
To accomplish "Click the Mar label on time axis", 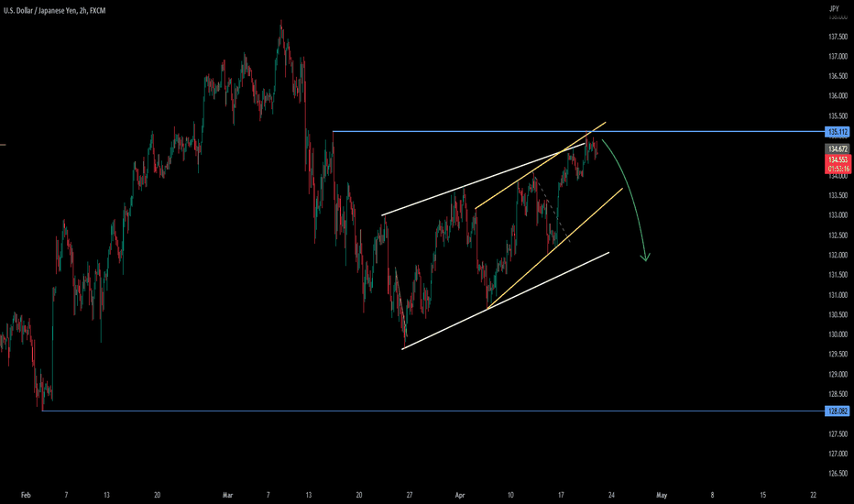I will tap(227, 495).
